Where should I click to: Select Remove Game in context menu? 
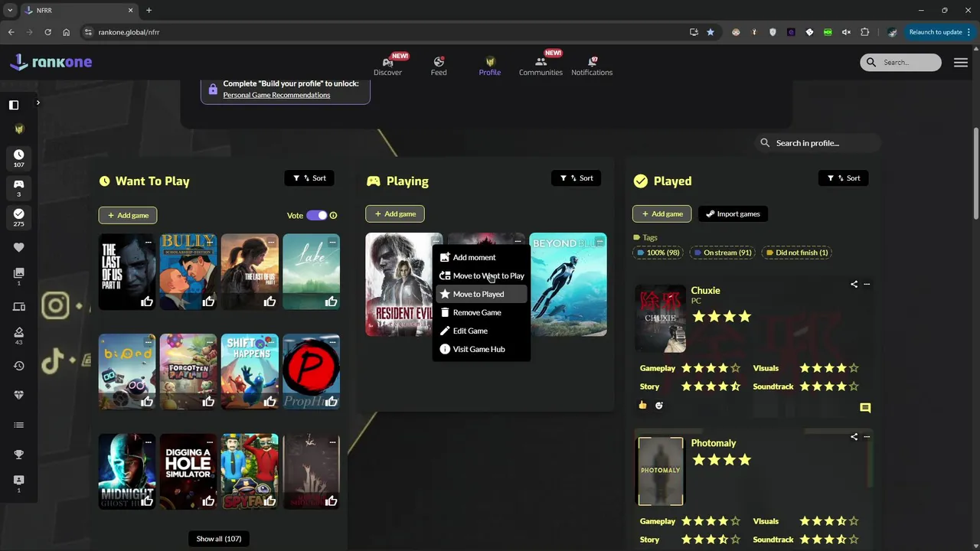(482, 312)
